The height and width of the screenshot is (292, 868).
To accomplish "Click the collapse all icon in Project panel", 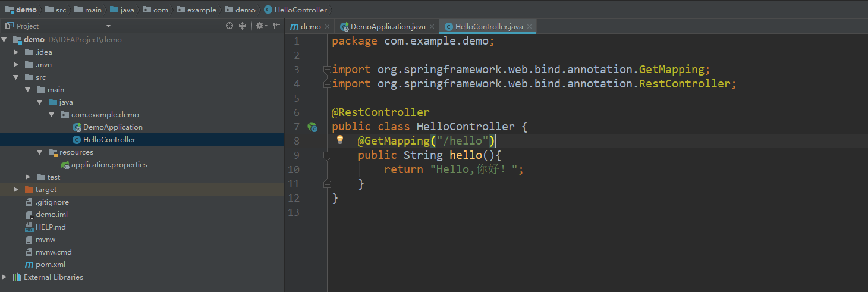I will pos(242,26).
